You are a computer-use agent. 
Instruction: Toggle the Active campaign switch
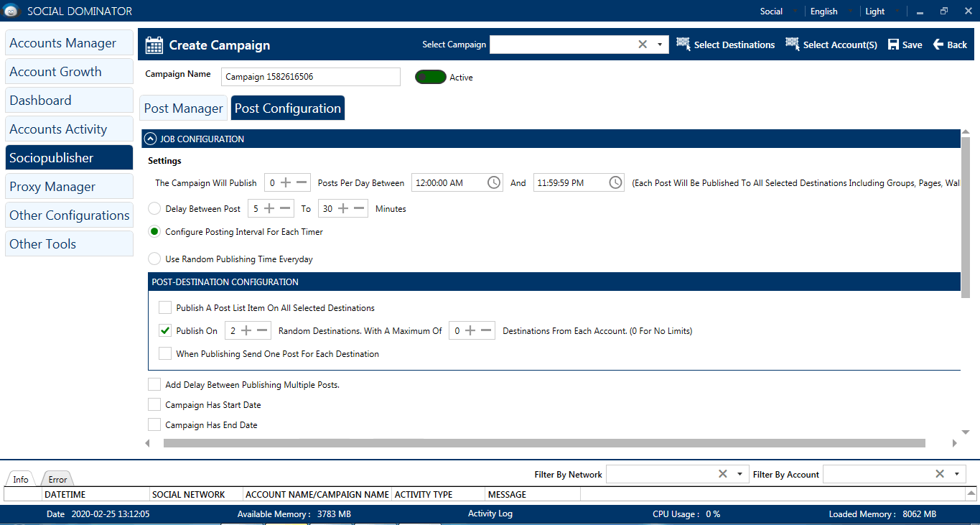pyautogui.click(x=431, y=77)
